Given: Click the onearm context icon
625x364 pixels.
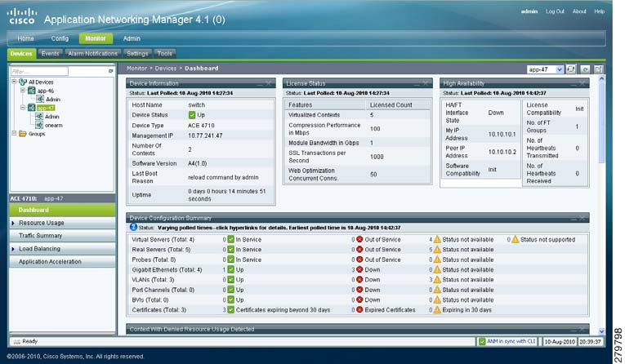Looking at the screenshot, I should (38, 125).
